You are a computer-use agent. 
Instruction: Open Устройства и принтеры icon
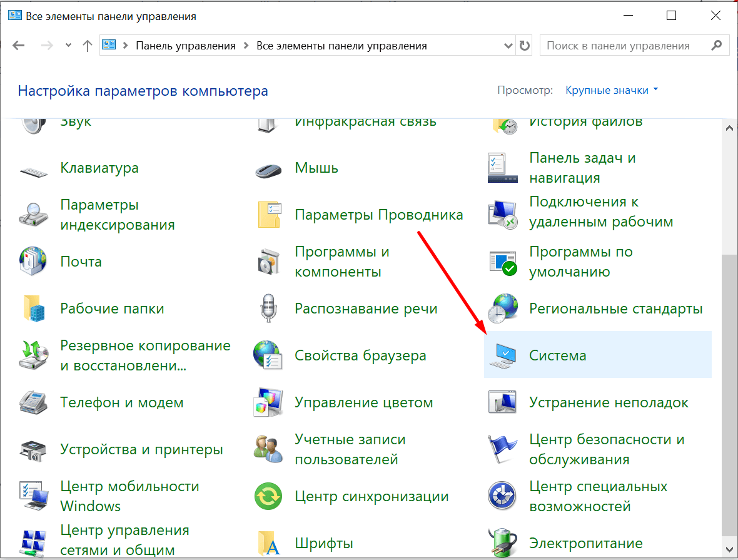pos(33,451)
